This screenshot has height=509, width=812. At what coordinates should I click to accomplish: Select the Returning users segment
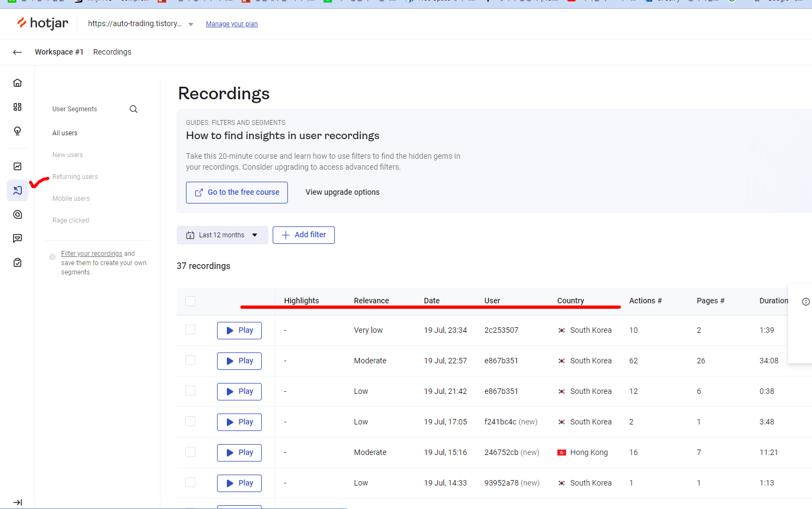[75, 177]
